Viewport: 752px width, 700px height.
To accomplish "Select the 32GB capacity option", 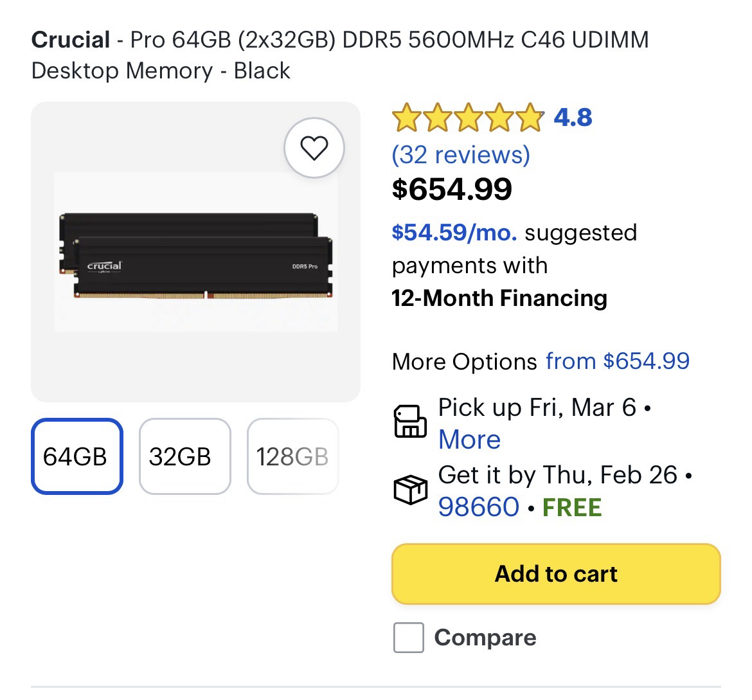I will click(x=184, y=456).
